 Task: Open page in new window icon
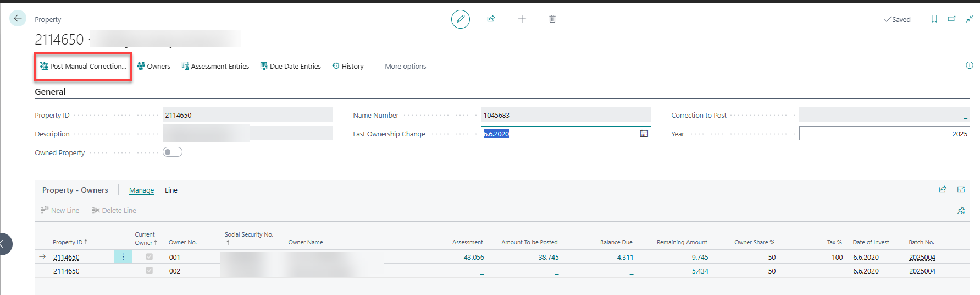[x=951, y=19]
